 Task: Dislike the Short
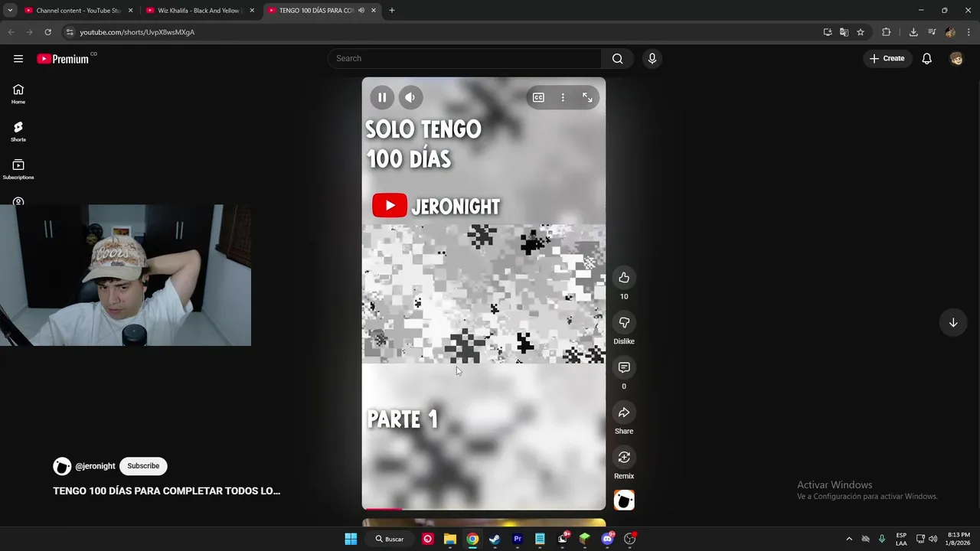624,322
